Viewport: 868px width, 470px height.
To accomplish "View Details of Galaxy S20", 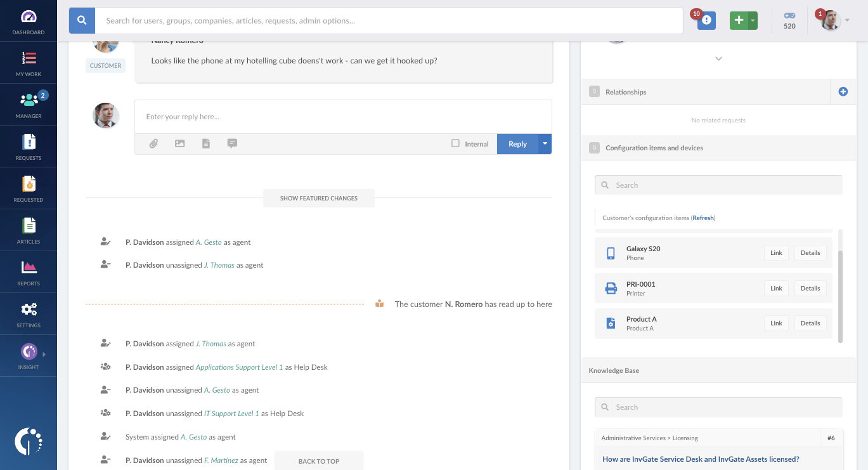I will click(x=810, y=252).
